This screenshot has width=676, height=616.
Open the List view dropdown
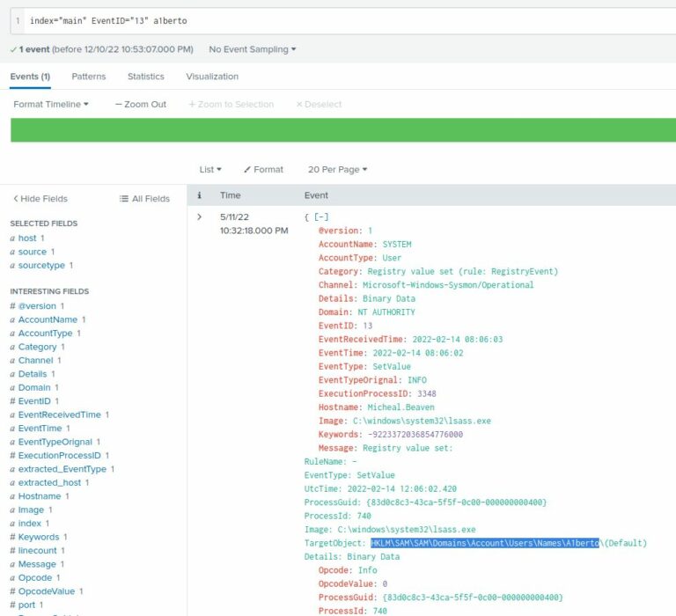coord(210,169)
